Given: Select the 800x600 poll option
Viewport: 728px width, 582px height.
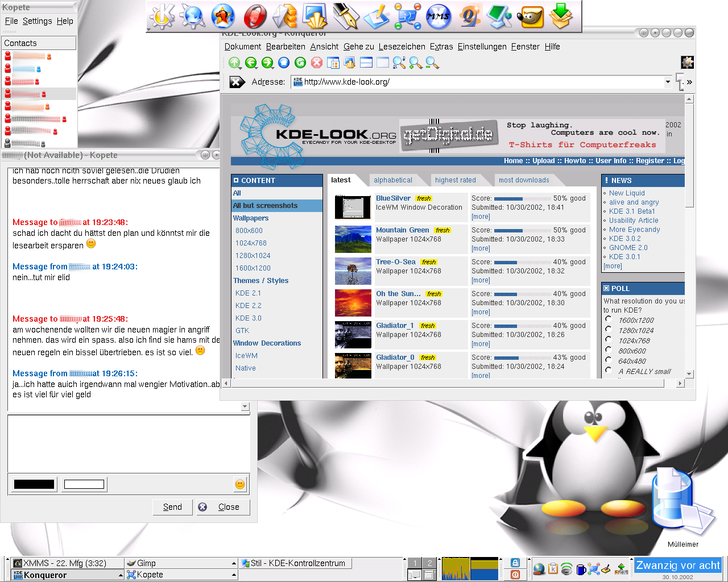Looking at the screenshot, I should 608,350.
